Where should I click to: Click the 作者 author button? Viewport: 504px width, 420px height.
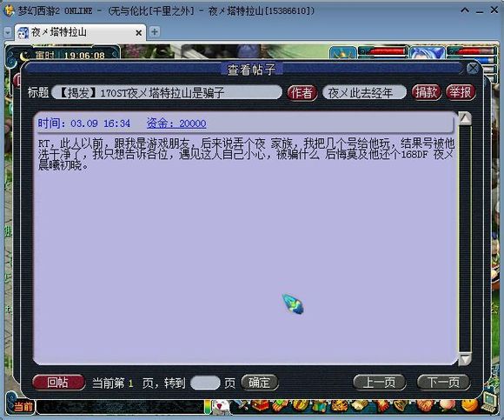(x=302, y=93)
